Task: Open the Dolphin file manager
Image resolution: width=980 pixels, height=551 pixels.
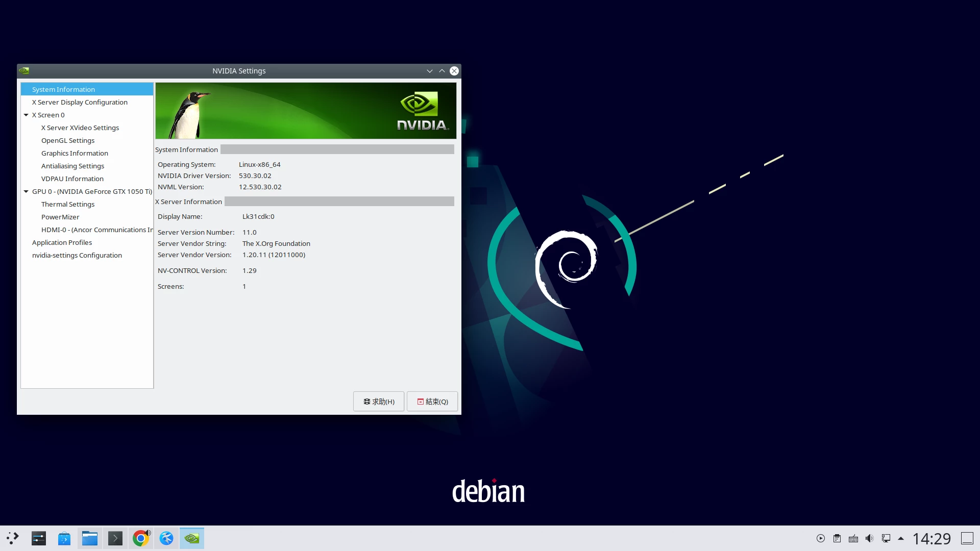Action: tap(90, 538)
